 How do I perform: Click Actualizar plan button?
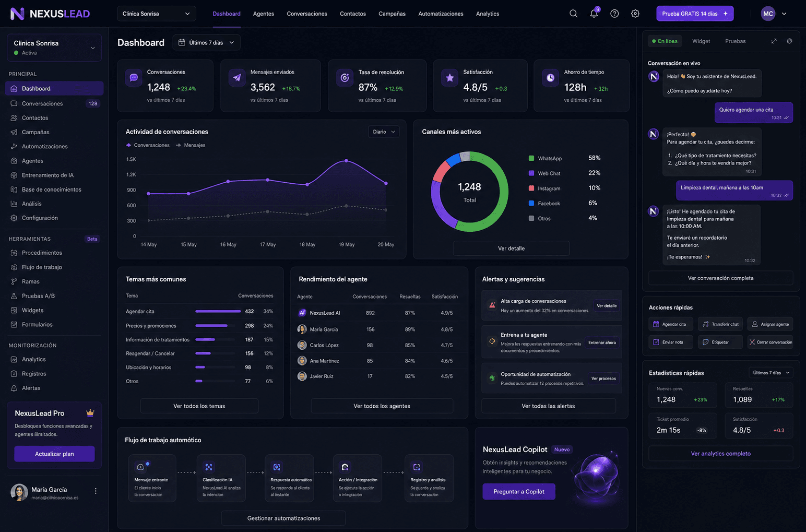point(54,454)
